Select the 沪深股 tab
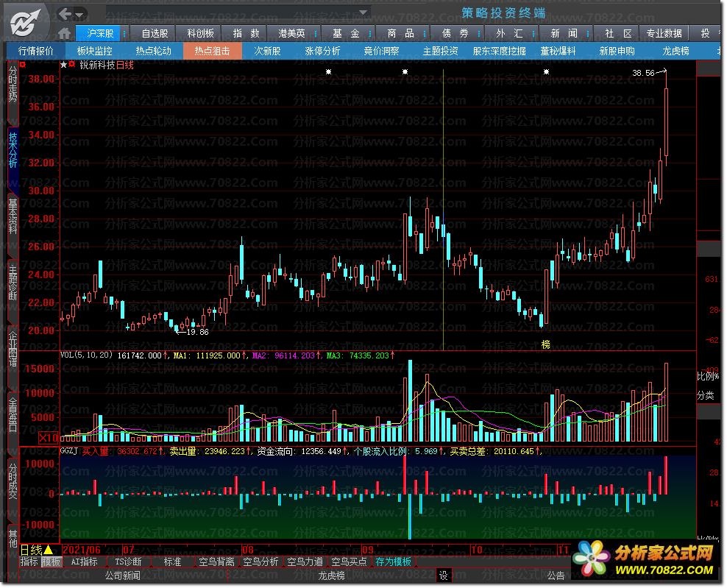Screen dimensions: 727x588 point(100,33)
